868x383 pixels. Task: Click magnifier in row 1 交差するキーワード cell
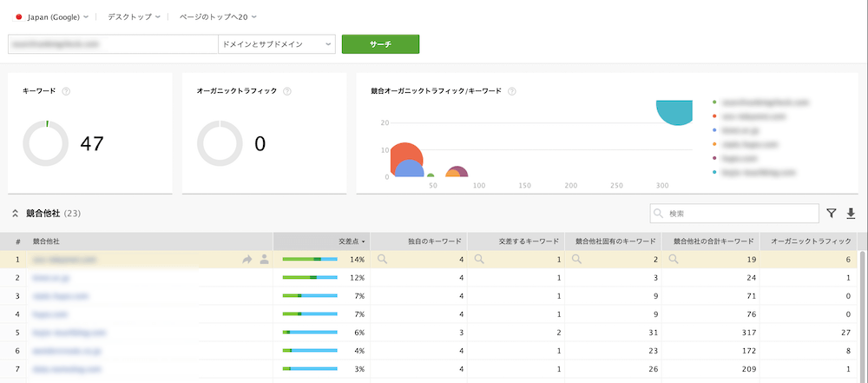coord(479,259)
